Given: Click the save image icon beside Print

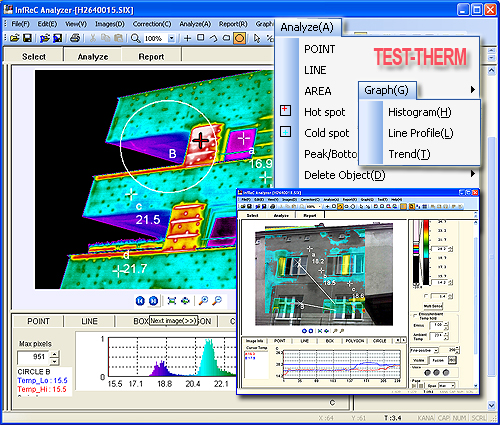Looking at the screenshot, I should click(58, 38).
